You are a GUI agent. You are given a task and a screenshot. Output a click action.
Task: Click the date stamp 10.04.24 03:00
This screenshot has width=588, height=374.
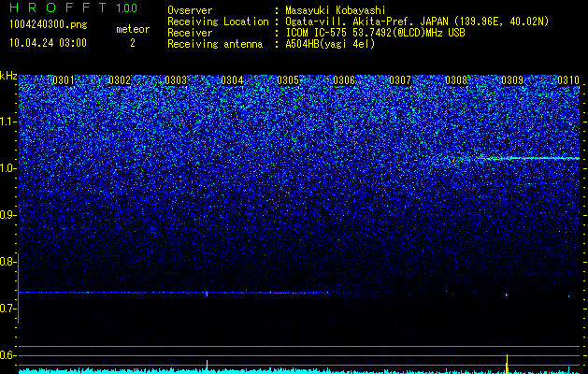pyautogui.click(x=48, y=43)
